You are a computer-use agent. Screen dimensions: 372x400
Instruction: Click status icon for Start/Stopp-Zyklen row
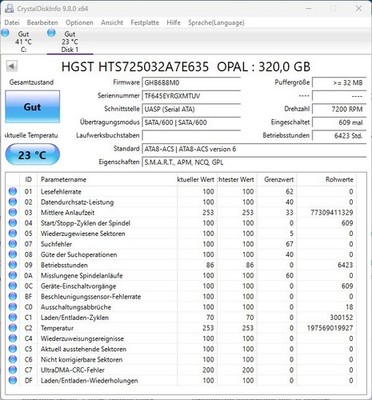click(x=13, y=223)
